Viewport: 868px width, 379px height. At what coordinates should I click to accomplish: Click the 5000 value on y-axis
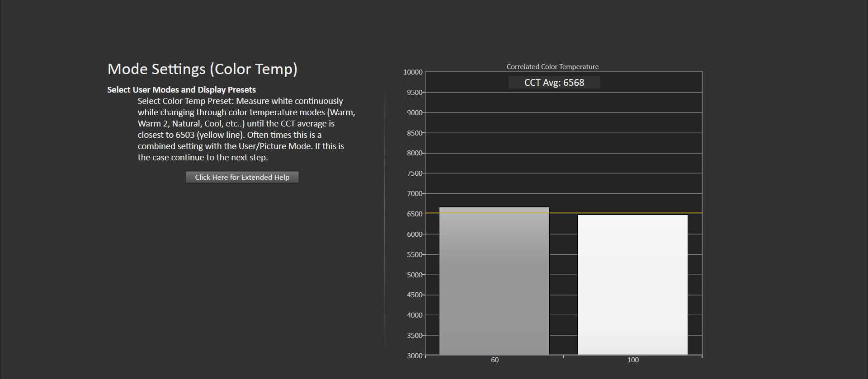[414, 275]
